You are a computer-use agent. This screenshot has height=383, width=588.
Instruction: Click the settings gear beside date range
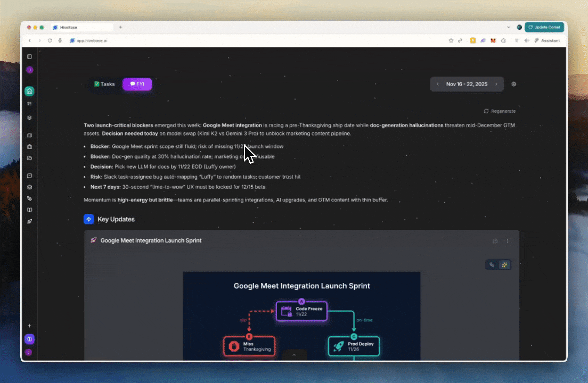[513, 84]
